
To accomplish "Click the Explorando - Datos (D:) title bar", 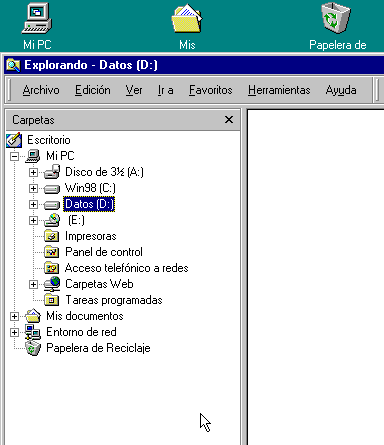I will (x=194, y=65).
